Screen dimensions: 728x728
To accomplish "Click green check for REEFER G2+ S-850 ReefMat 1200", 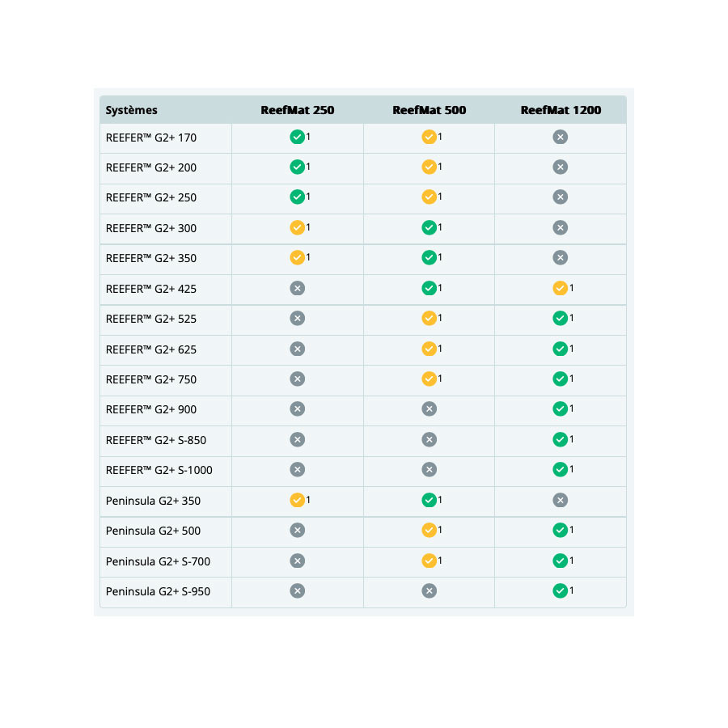I will tap(561, 440).
